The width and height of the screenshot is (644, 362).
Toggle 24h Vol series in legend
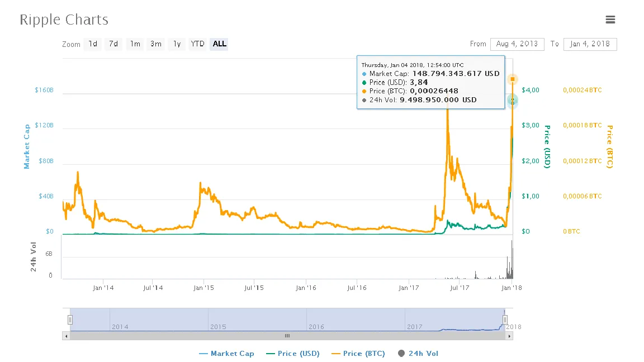[x=418, y=354]
